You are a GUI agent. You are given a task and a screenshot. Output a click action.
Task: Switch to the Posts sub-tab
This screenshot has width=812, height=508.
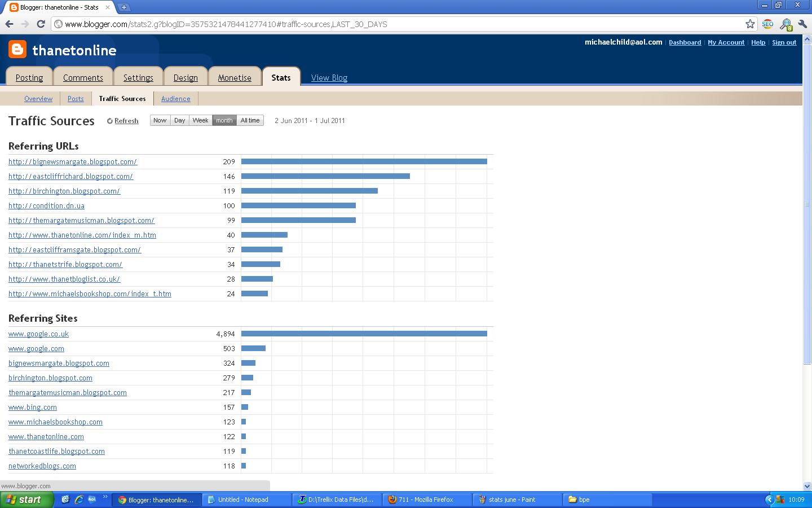coord(76,99)
